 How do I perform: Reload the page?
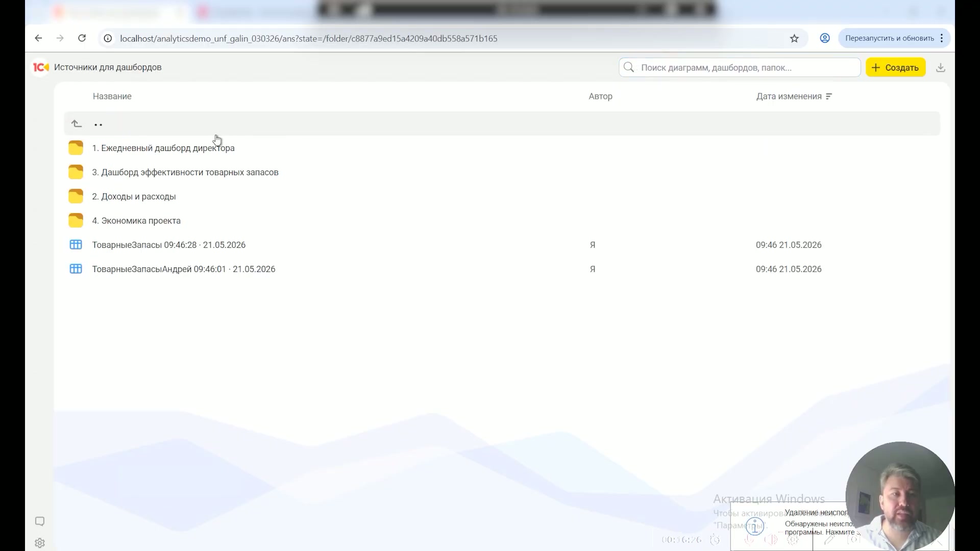click(82, 38)
